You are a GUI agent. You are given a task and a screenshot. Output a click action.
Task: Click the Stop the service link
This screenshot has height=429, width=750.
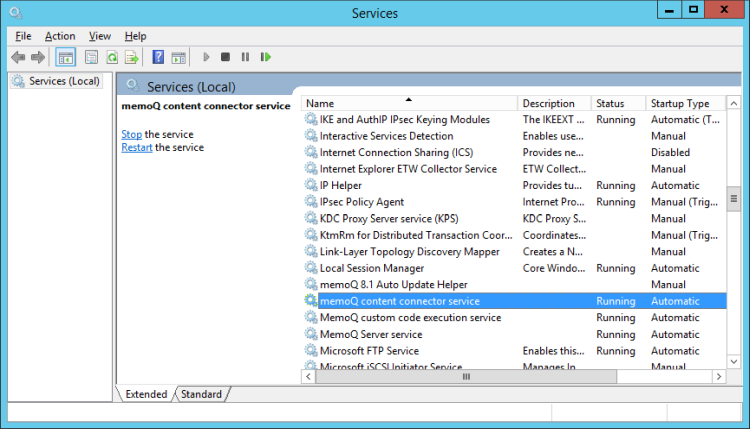(x=132, y=134)
